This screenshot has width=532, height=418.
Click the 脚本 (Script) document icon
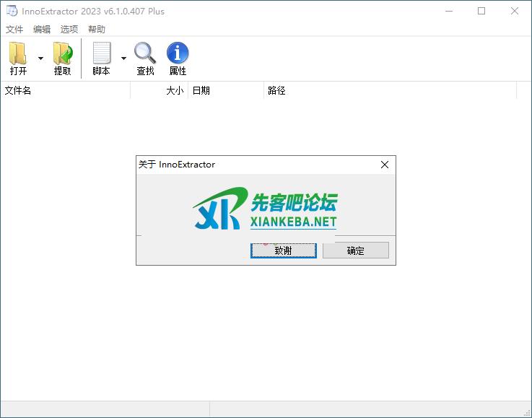point(102,53)
